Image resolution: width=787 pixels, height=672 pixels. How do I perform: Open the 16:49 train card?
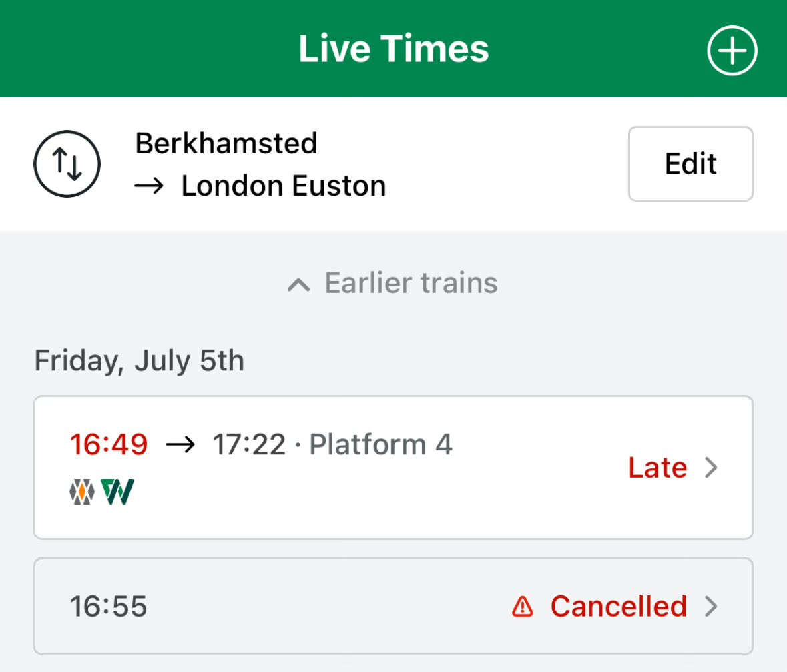pyautogui.click(x=394, y=467)
